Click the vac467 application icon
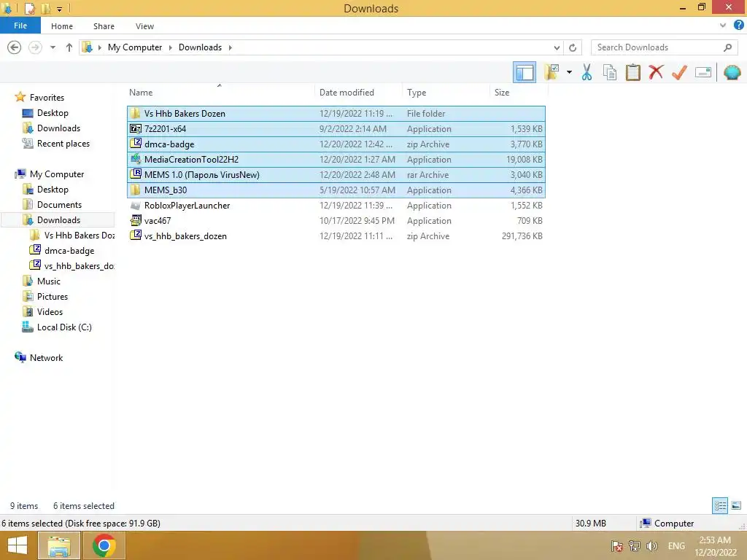This screenshot has height=560, width=747. point(136,220)
